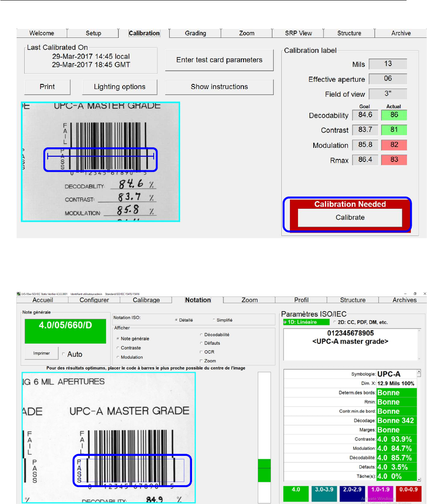The width and height of the screenshot is (427, 504).
Task: Click the Défauts result 4.0 3.5%
Action: pyautogui.click(x=396, y=467)
